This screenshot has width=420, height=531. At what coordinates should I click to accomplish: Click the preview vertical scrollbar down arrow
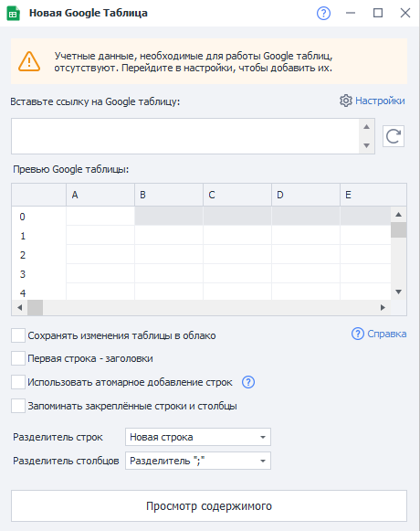tap(399, 292)
